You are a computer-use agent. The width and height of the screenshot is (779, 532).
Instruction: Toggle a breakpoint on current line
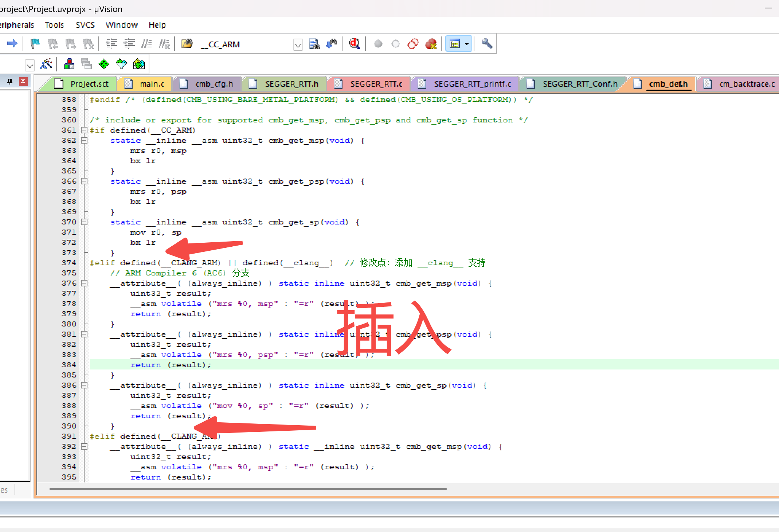click(x=378, y=44)
